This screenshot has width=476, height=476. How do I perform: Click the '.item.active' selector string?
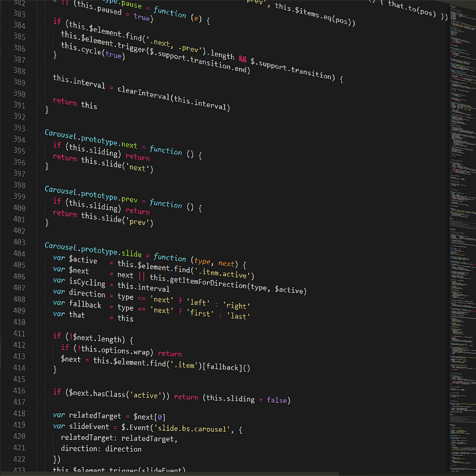tap(224, 273)
